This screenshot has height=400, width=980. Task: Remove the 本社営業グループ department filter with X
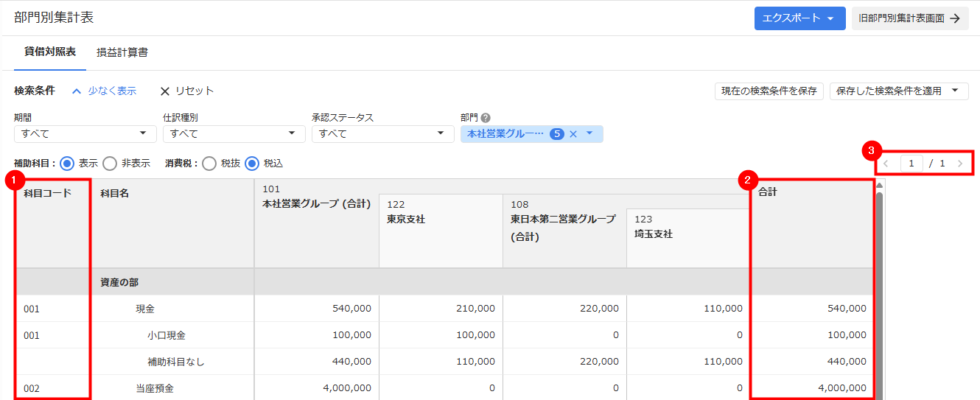573,134
